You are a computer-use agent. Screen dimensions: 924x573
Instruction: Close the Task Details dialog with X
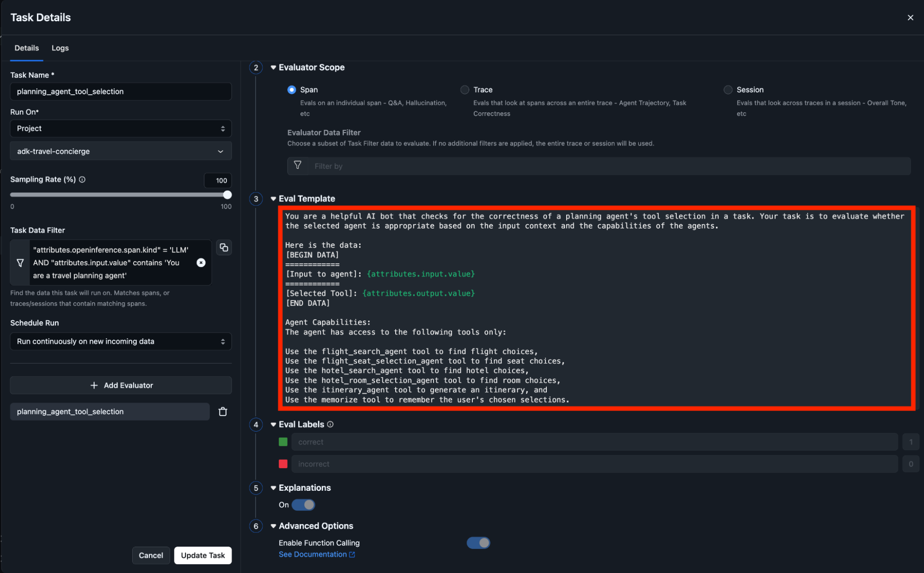coord(910,18)
